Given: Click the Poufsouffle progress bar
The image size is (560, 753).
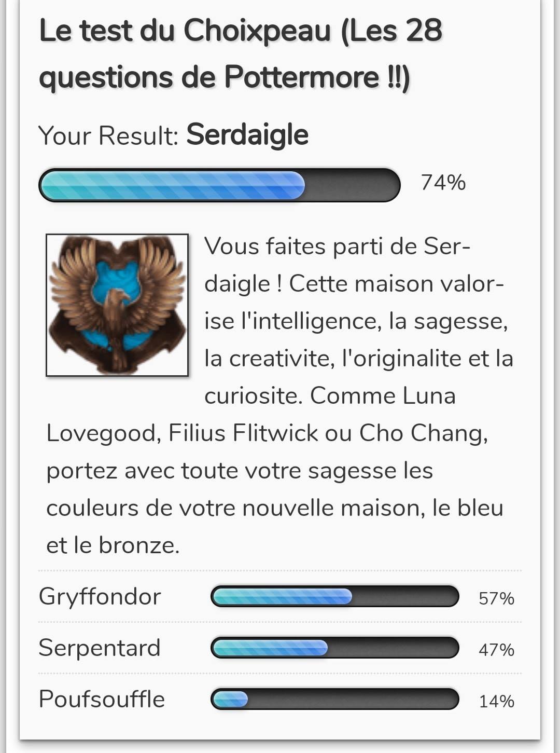Looking at the screenshot, I should click(x=335, y=699).
